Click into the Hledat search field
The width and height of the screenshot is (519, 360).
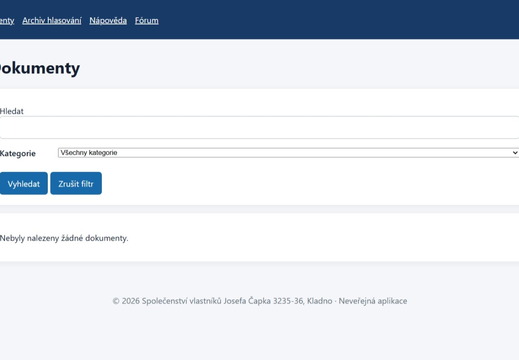coord(259,127)
